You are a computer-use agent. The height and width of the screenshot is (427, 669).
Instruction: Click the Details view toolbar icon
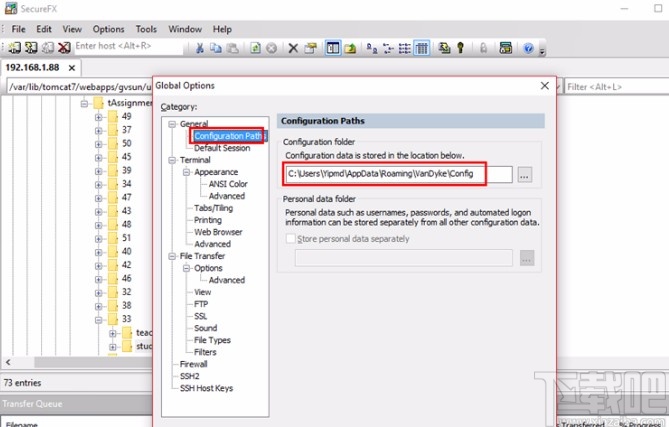422,47
